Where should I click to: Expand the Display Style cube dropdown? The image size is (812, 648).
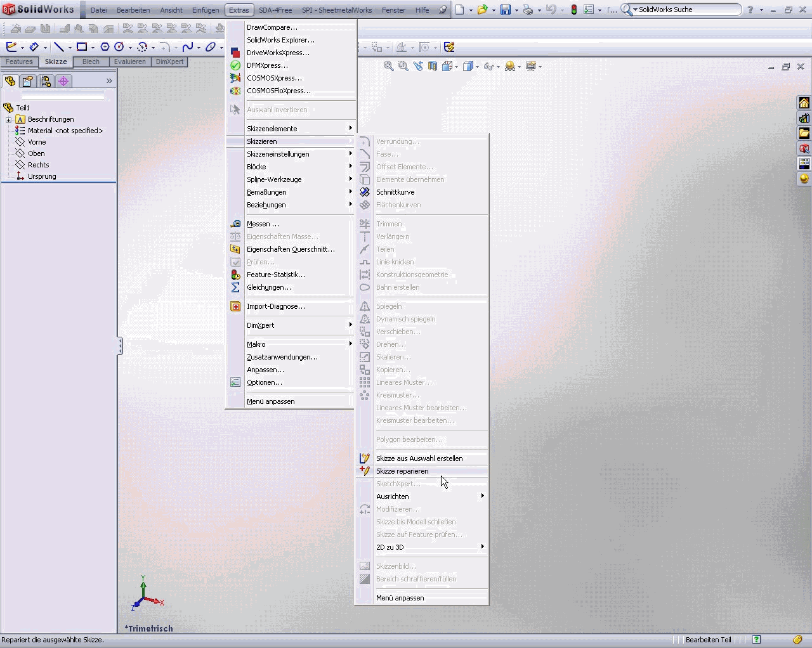[477, 67]
